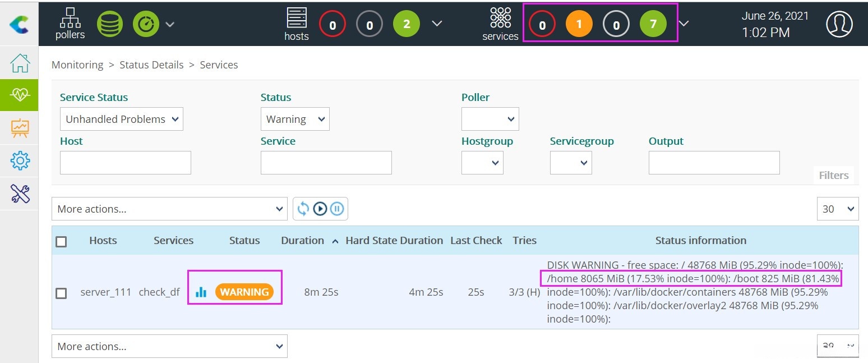This screenshot has width=868, height=363.
Task: Go to Status Details in the breadcrumb
Action: (151, 65)
